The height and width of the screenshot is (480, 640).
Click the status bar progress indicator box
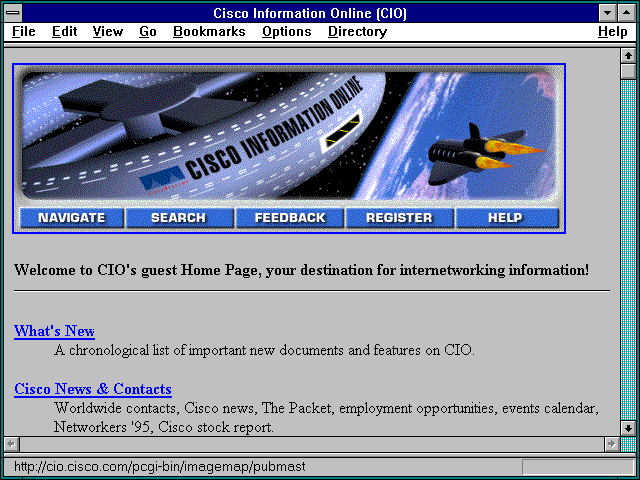pyautogui.click(x=578, y=467)
